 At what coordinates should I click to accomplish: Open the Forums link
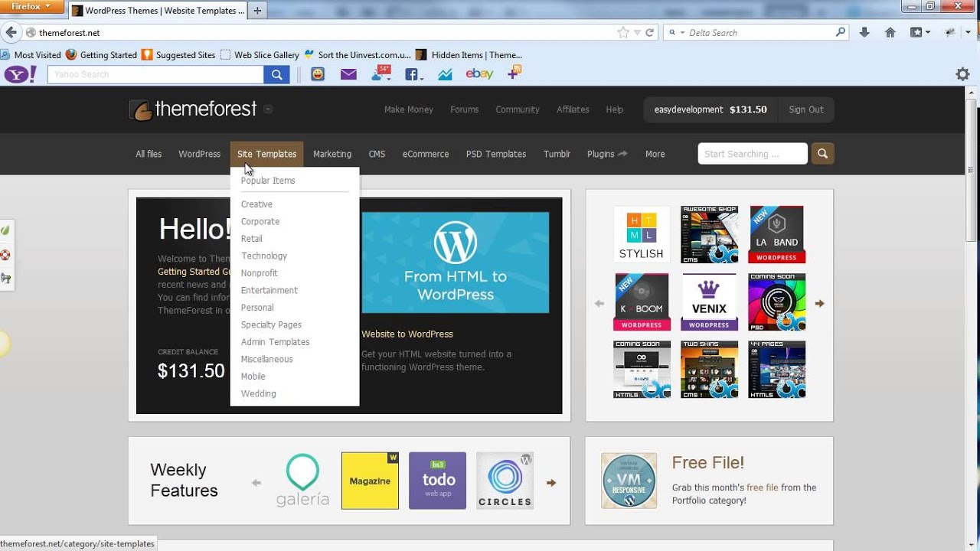click(x=464, y=109)
